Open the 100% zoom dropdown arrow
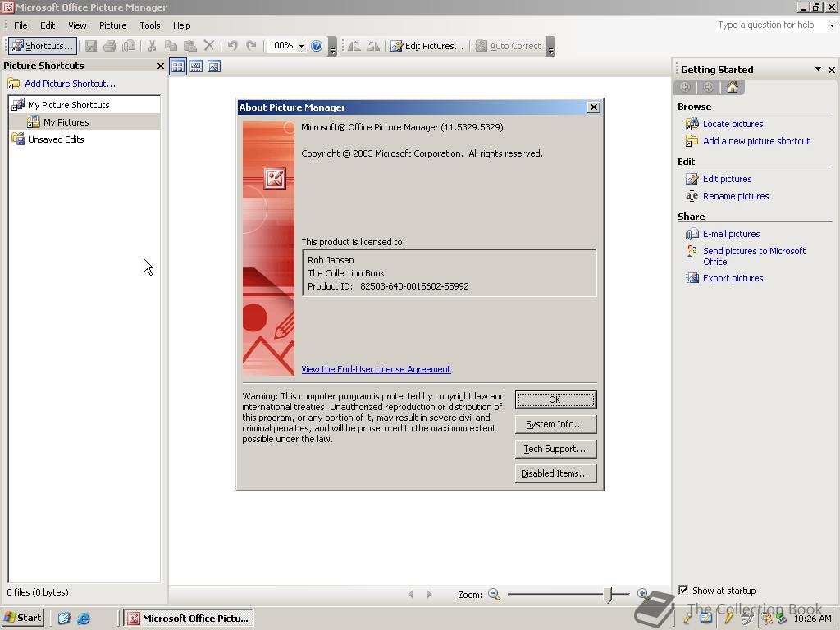The image size is (840, 630). click(301, 46)
